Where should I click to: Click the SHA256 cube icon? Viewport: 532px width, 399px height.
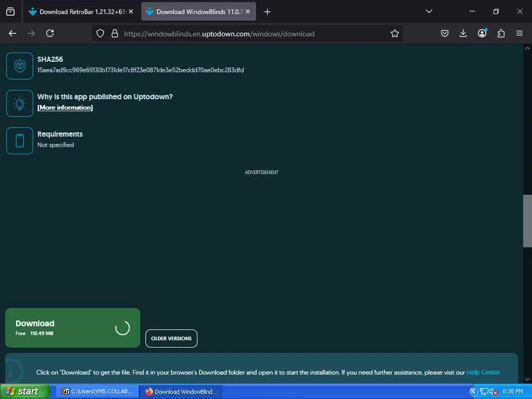(x=20, y=66)
